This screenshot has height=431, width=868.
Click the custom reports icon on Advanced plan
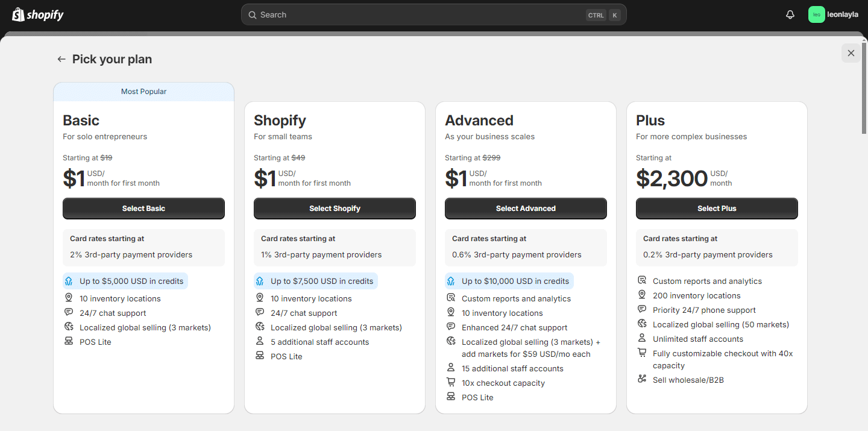click(x=450, y=298)
